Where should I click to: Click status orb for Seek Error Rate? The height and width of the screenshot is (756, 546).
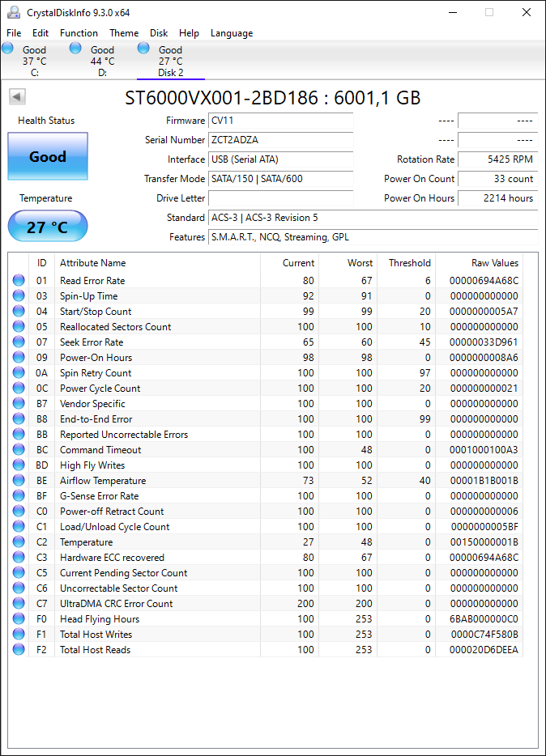(x=19, y=342)
